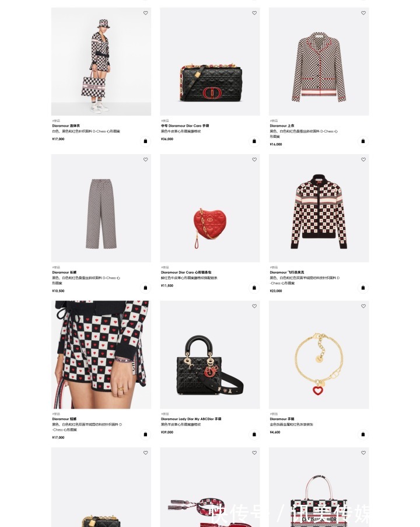Toggle wishlist heart on Book Tote bag
420x527 pixels.
tap(363, 452)
